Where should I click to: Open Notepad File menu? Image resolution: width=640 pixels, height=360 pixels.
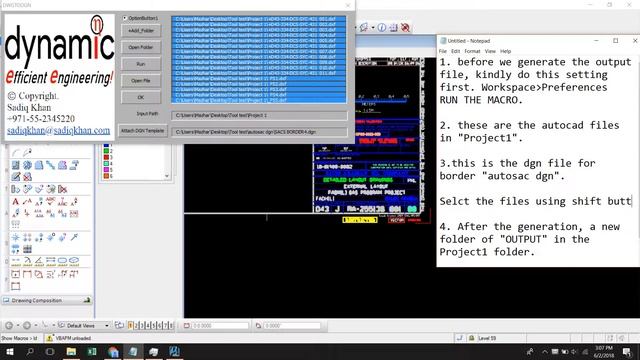coord(442,51)
